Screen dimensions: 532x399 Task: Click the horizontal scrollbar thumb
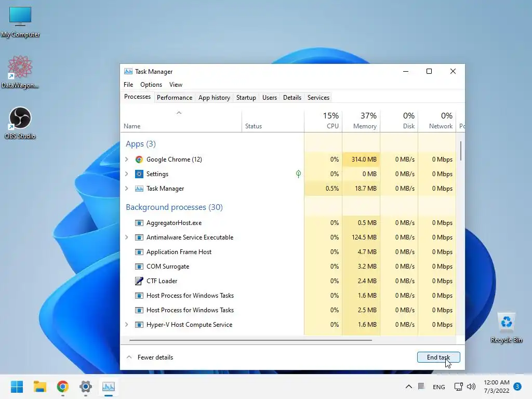point(251,340)
